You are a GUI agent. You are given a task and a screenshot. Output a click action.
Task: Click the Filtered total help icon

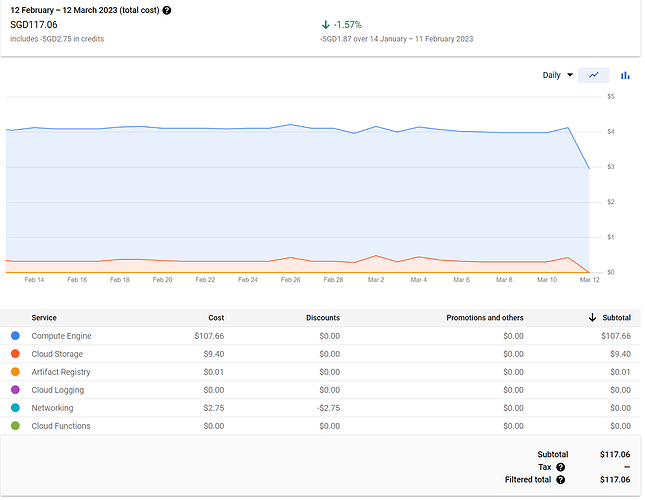point(560,480)
